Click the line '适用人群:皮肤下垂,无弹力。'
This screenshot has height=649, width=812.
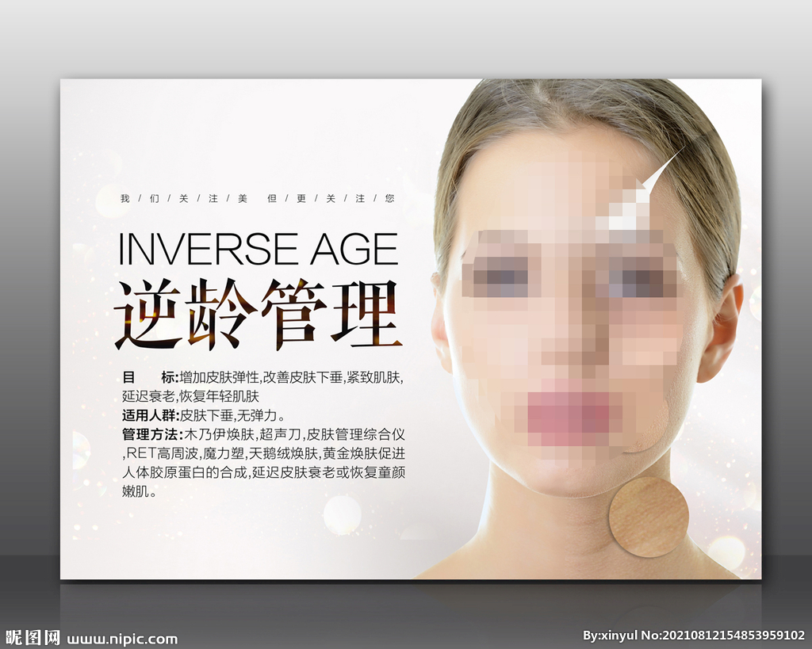point(204,415)
